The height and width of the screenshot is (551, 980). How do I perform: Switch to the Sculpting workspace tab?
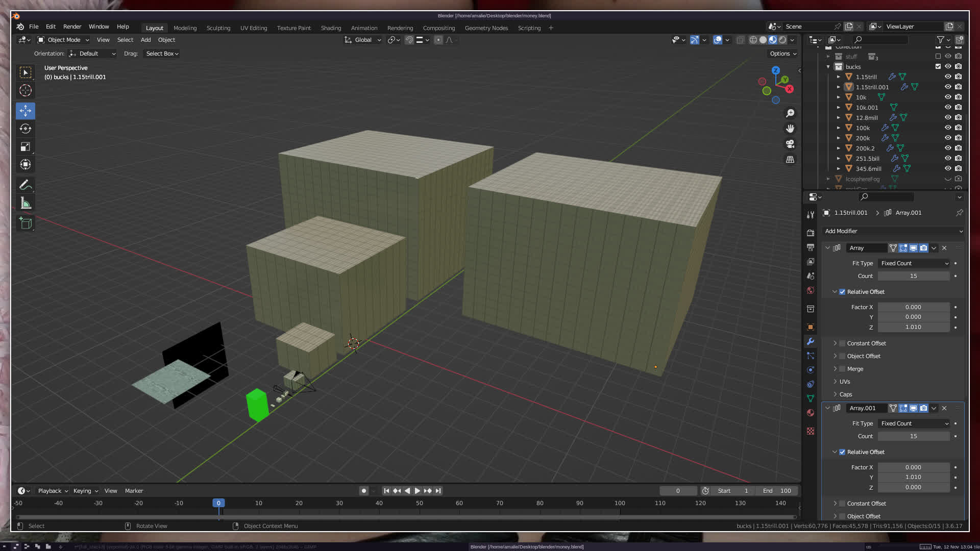(x=218, y=28)
